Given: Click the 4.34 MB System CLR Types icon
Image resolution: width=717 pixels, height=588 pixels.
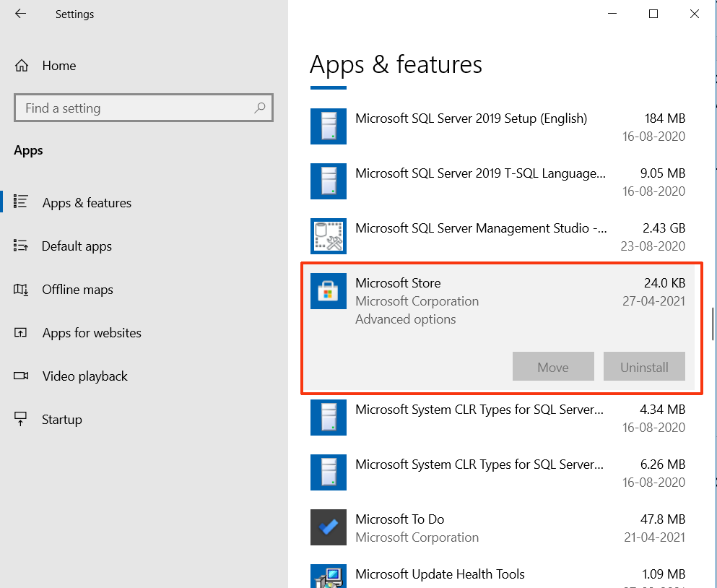Looking at the screenshot, I should click(x=329, y=418).
